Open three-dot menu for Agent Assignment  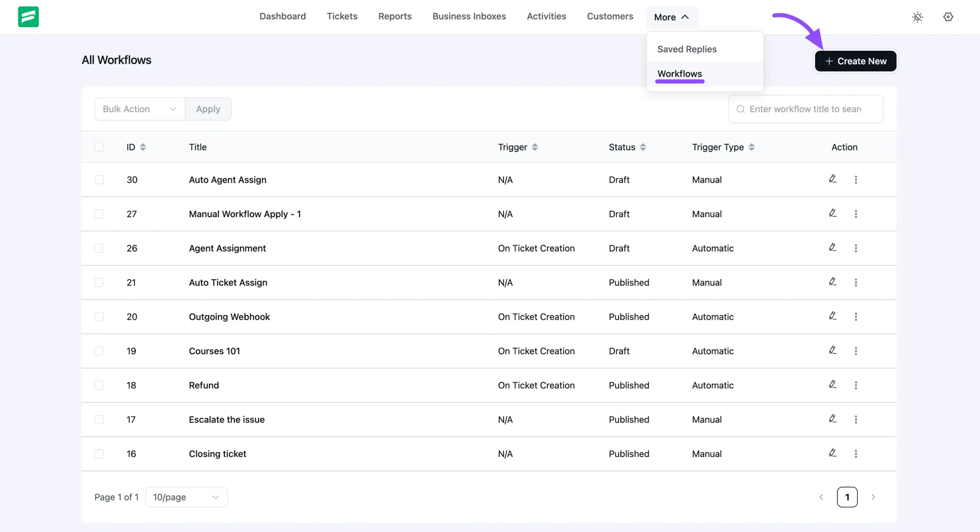click(x=856, y=248)
